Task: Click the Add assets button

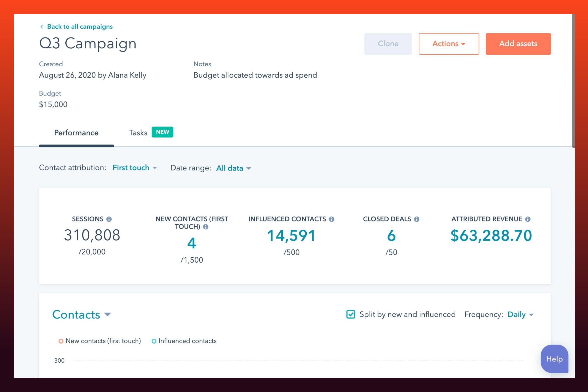Action: pos(518,44)
